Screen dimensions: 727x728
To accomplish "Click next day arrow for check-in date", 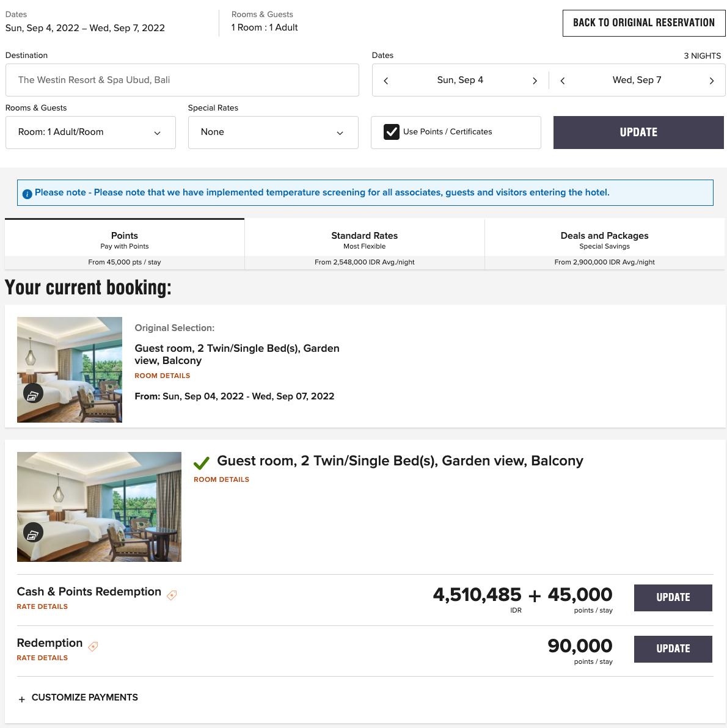I will (535, 81).
